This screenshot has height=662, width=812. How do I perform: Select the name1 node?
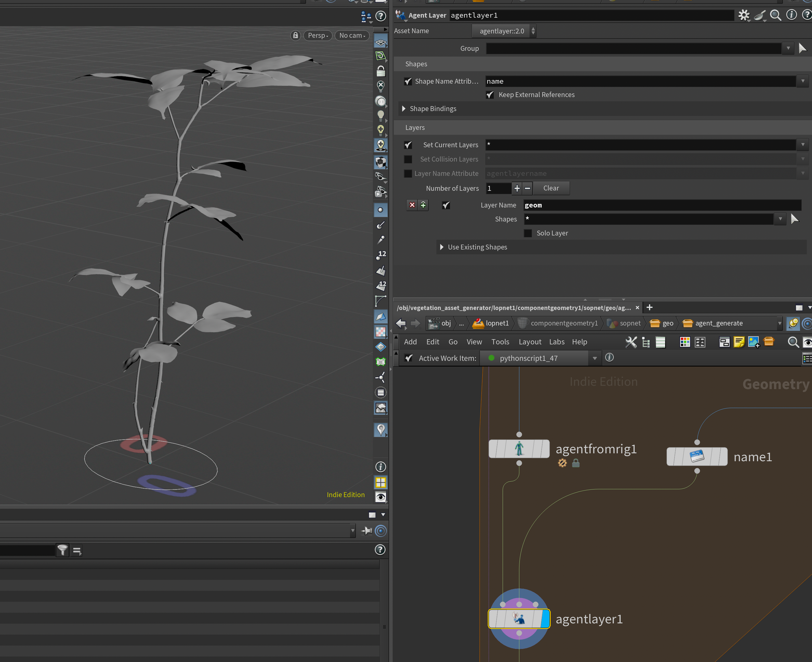pos(697,456)
